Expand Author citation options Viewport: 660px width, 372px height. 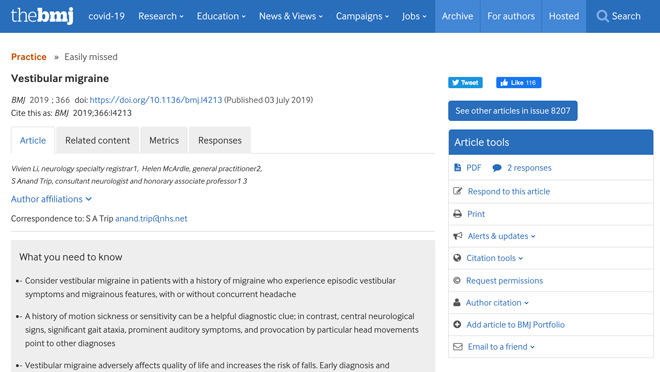click(x=497, y=303)
